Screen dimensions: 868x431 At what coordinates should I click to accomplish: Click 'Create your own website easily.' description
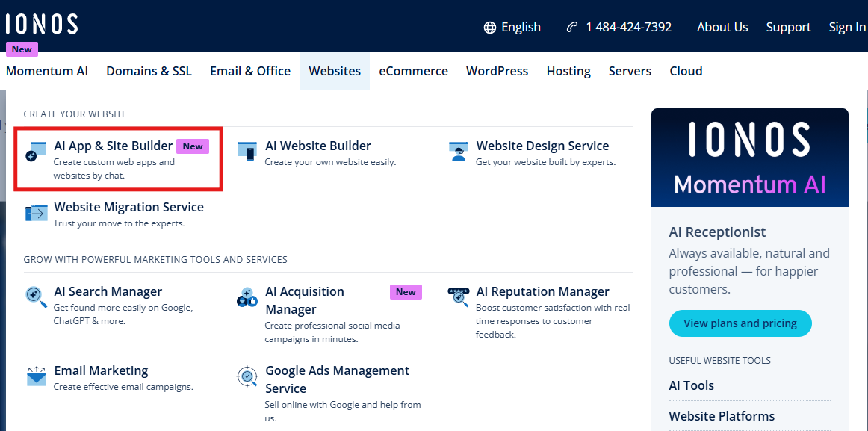pyautogui.click(x=330, y=163)
